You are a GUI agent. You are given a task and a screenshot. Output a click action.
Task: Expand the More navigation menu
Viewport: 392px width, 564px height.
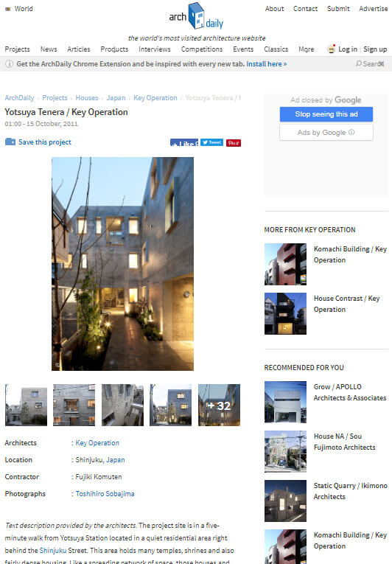(306, 49)
